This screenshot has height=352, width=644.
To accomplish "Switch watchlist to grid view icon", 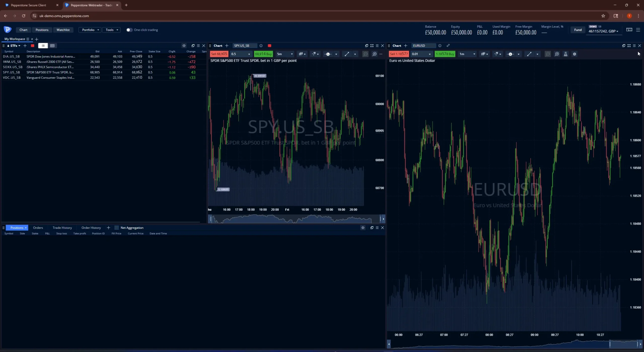I will 52,46.
